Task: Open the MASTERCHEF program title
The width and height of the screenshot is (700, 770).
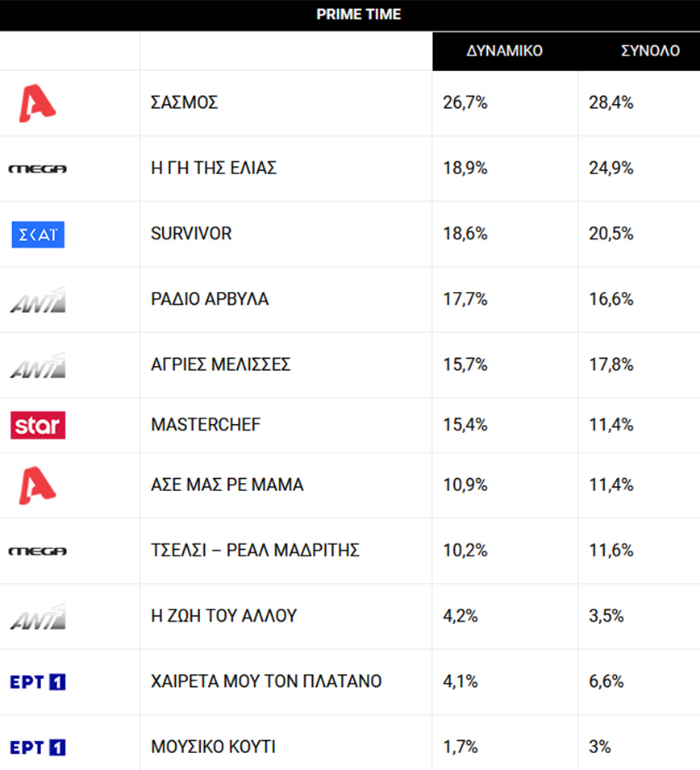Action: [206, 425]
